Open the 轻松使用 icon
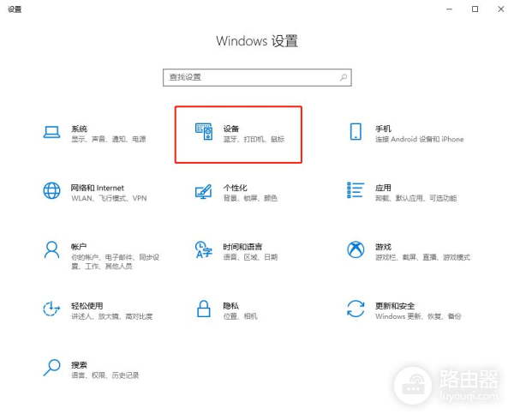Screen dimensions: 514x420 click(51, 309)
